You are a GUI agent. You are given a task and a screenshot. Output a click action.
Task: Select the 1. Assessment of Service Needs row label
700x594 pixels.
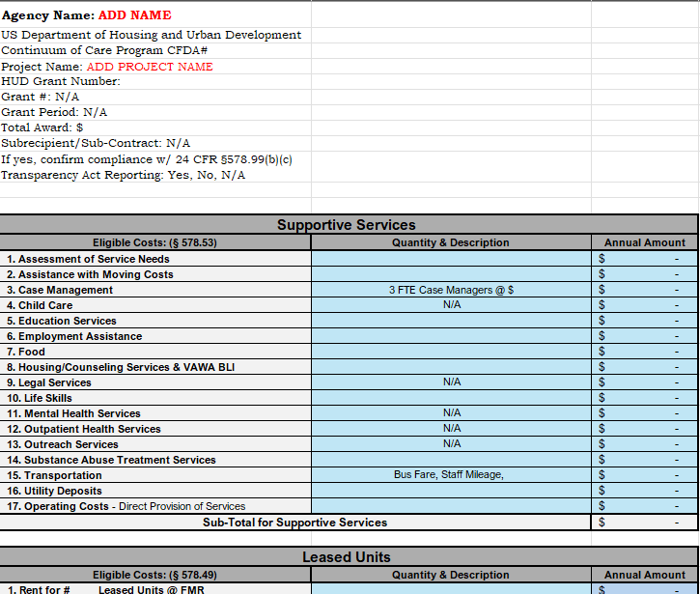coord(155,259)
